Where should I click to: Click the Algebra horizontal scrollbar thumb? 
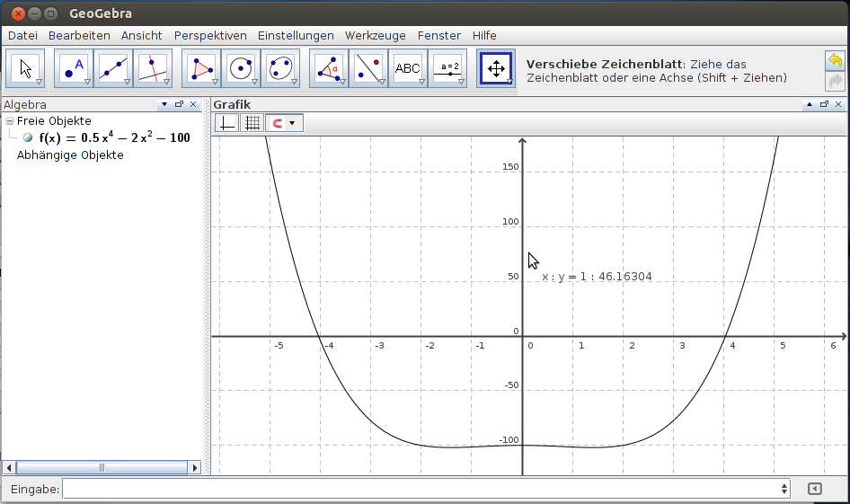pos(102,467)
